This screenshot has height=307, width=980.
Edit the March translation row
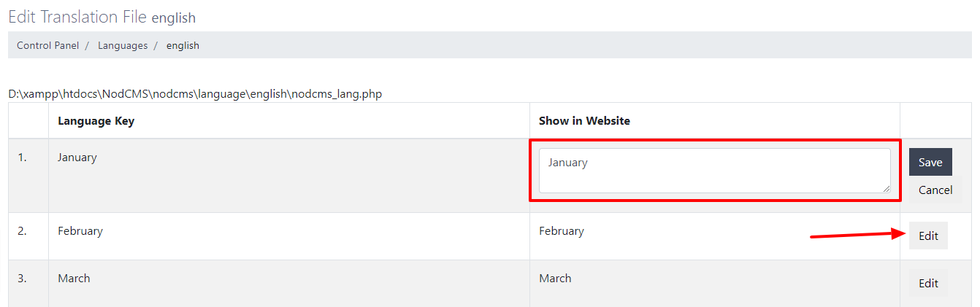click(x=928, y=283)
